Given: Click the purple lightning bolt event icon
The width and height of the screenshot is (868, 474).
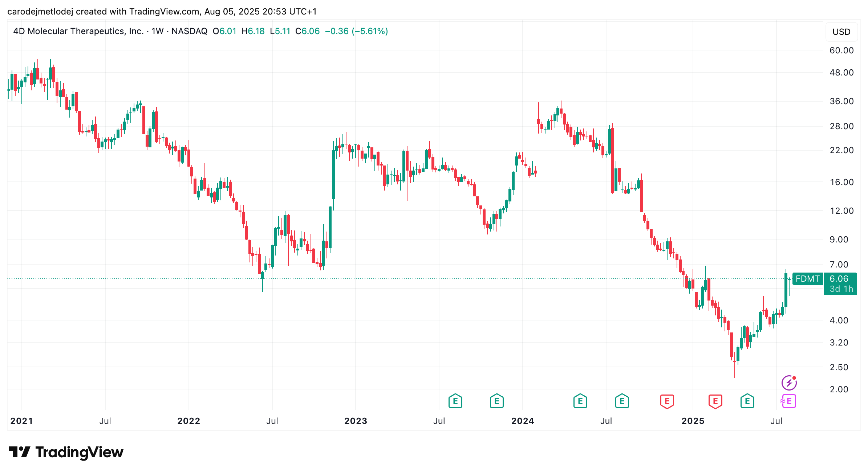Looking at the screenshot, I should (x=789, y=383).
